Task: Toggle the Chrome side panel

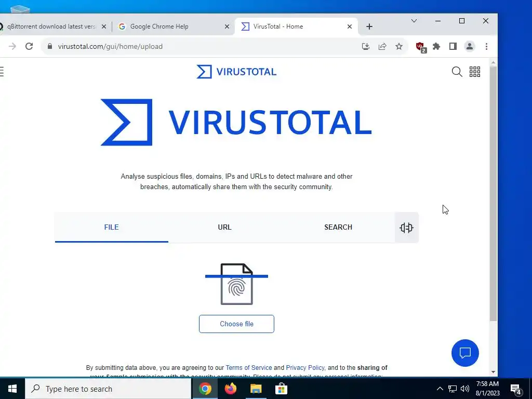Action: (453, 46)
